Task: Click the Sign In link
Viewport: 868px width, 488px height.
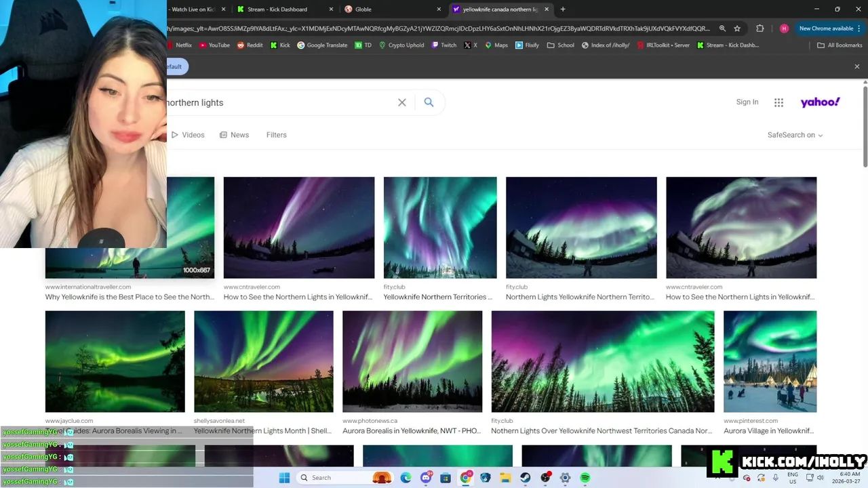Action: click(747, 102)
